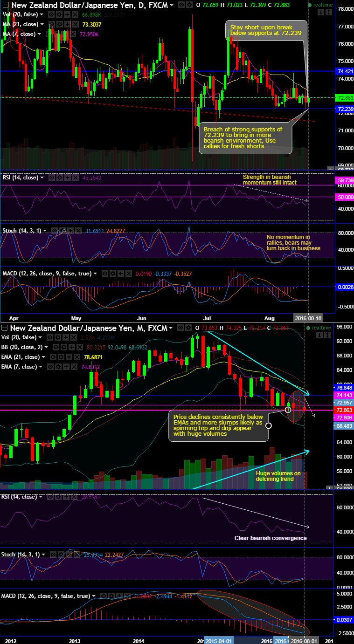Collapse the daily chart legend with minus box
The width and height of the screenshot is (354, 644).
5,5
